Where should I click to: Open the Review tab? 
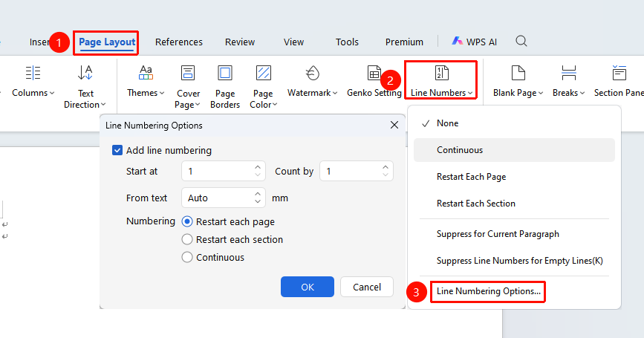coord(240,42)
